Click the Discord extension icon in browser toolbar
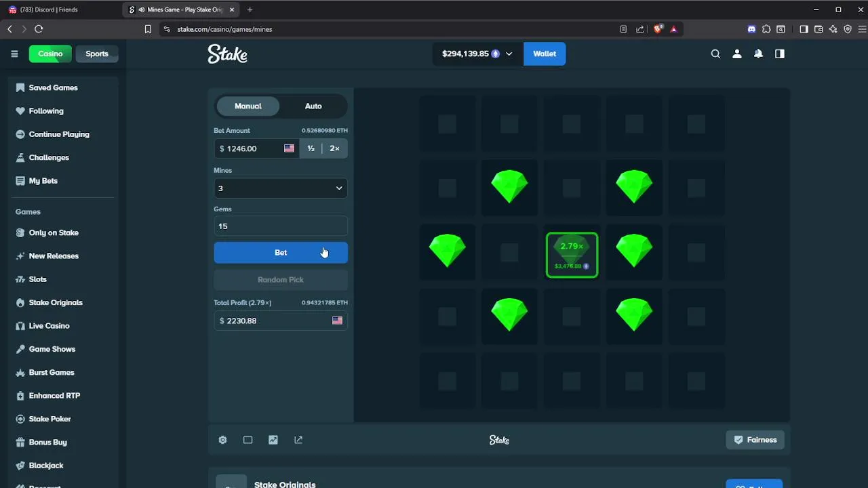 [x=751, y=29]
